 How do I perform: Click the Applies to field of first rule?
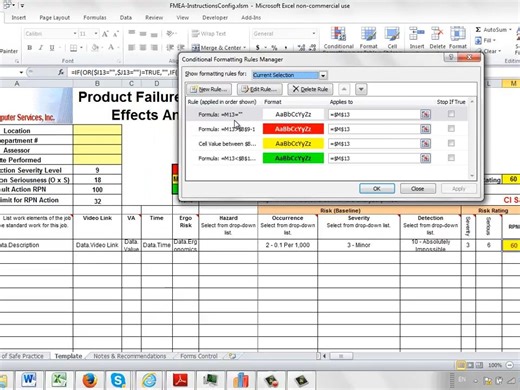pyautogui.click(x=373, y=114)
